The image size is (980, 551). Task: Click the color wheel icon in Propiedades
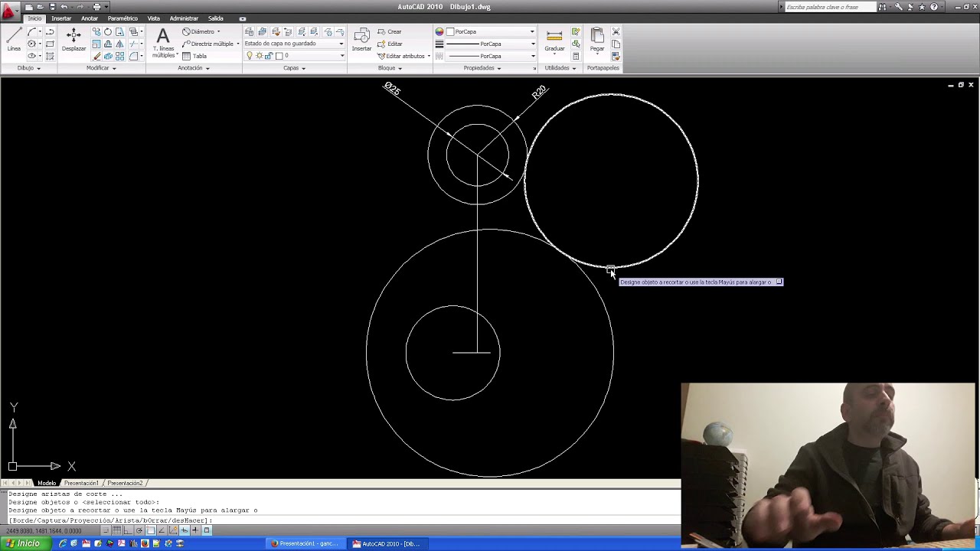(439, 31)
